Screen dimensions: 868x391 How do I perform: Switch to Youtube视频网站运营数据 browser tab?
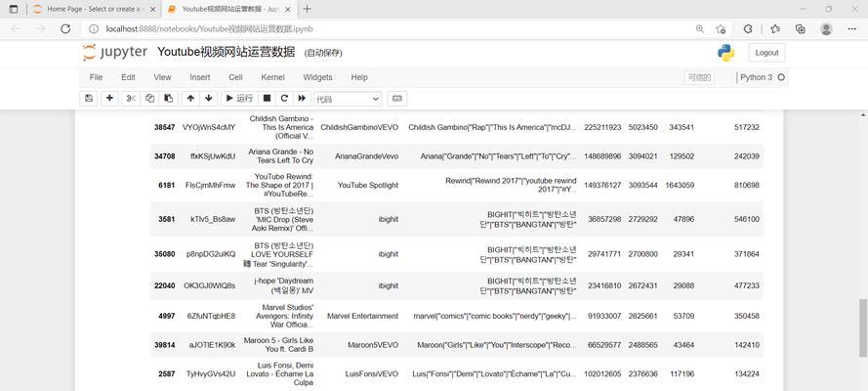point(229,9)
